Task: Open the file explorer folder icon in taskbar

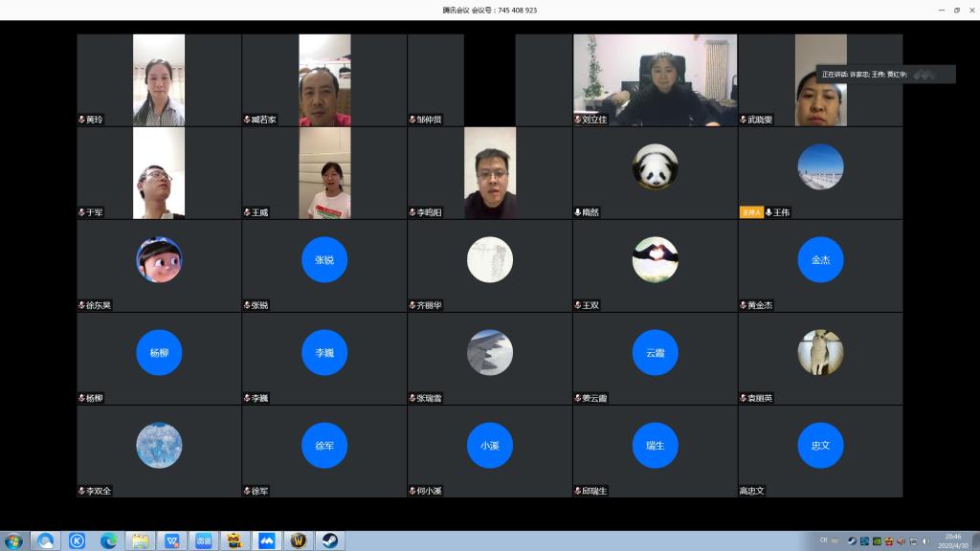Action: coord(140,540)
